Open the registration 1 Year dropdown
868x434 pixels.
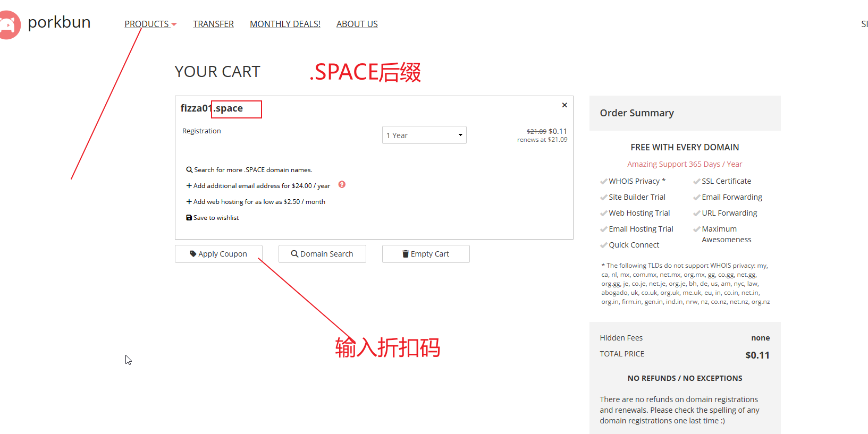[424, 135]
